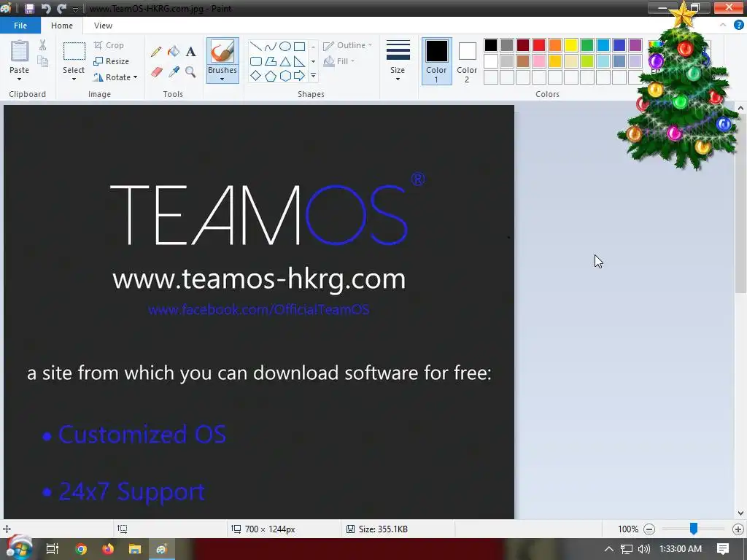Click the Zoom out minus button
Viewport: 747px width, 560px height.
click(649, 529)
